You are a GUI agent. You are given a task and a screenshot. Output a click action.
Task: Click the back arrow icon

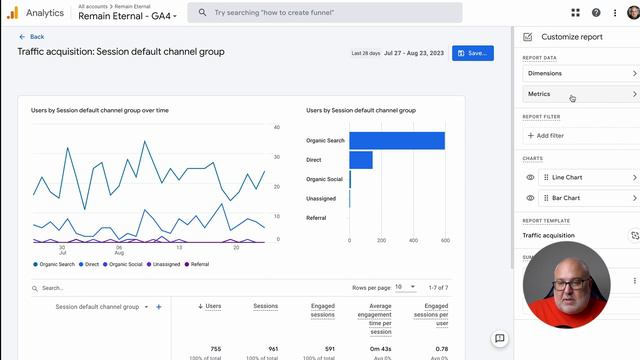coord(22,37)
